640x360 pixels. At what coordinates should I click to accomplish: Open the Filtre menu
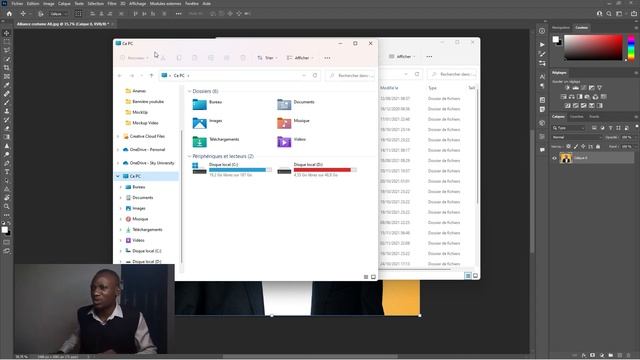(x=112, y=3)
